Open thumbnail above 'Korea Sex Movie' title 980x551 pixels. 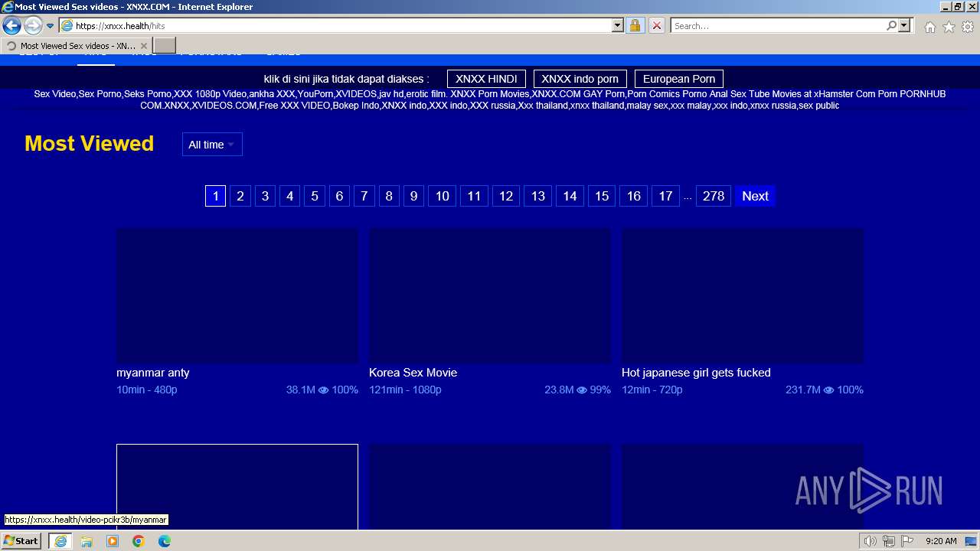[490, 295]
